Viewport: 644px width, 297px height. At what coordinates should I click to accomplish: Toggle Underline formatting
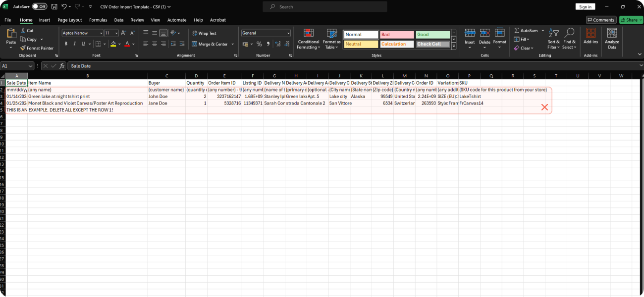83,44
